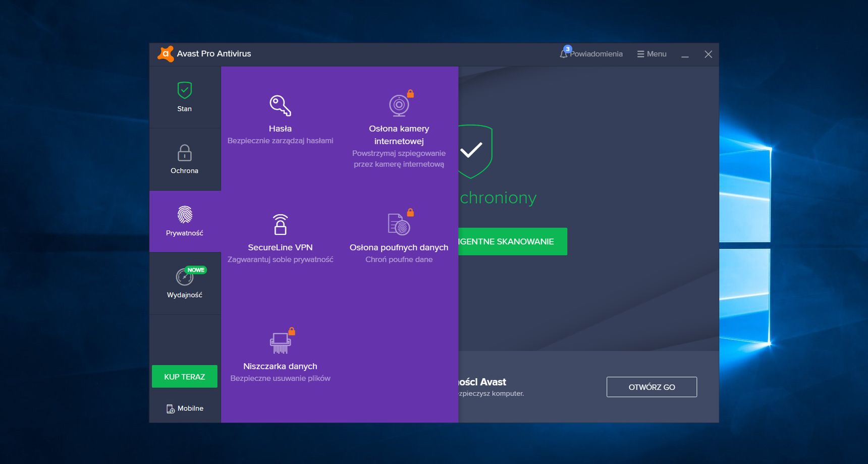This screenshot has width=868, height=464.
Task: Open Hasła key icon
Action: (280, 105)
